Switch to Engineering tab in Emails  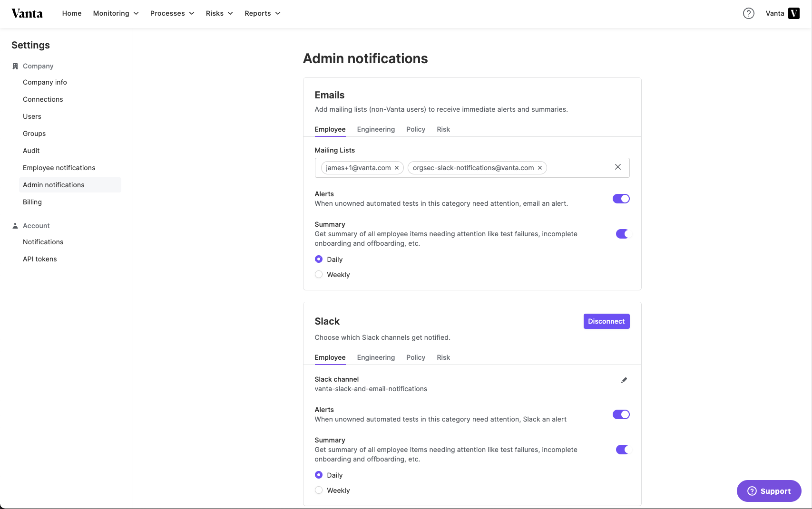(x=376, y=129)
